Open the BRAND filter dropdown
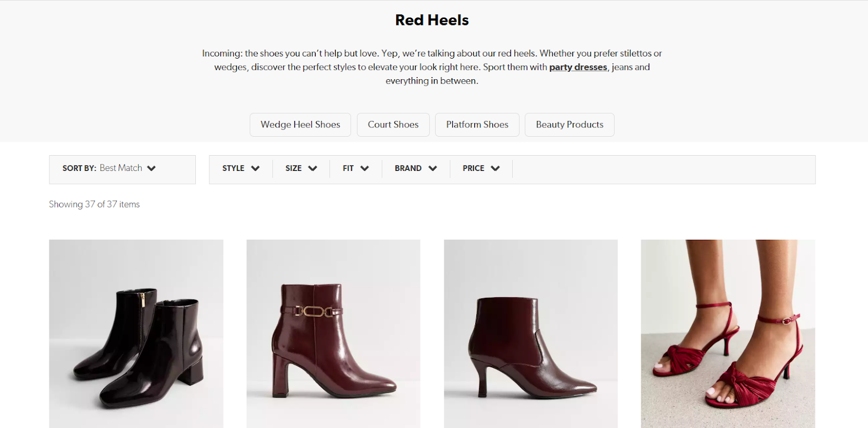Image resolution: width=868 pixels, height=428 pixels. point(415,168)
